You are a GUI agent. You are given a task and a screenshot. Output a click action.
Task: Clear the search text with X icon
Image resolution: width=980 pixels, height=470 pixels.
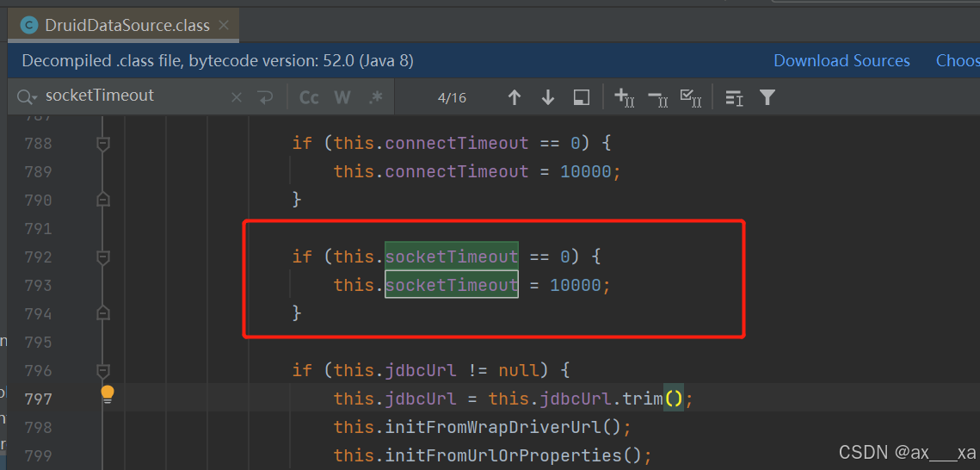237,97
